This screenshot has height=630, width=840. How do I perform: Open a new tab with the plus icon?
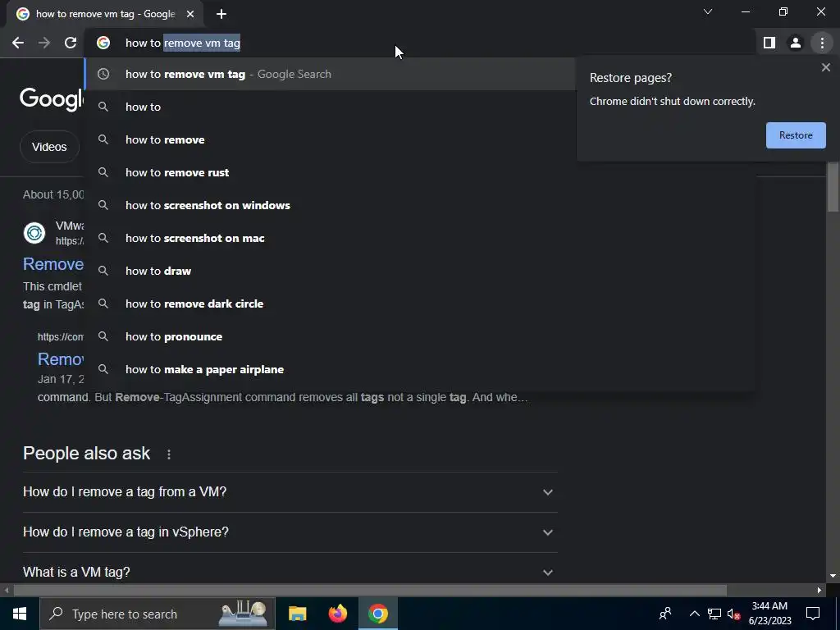tap(221, 14)
